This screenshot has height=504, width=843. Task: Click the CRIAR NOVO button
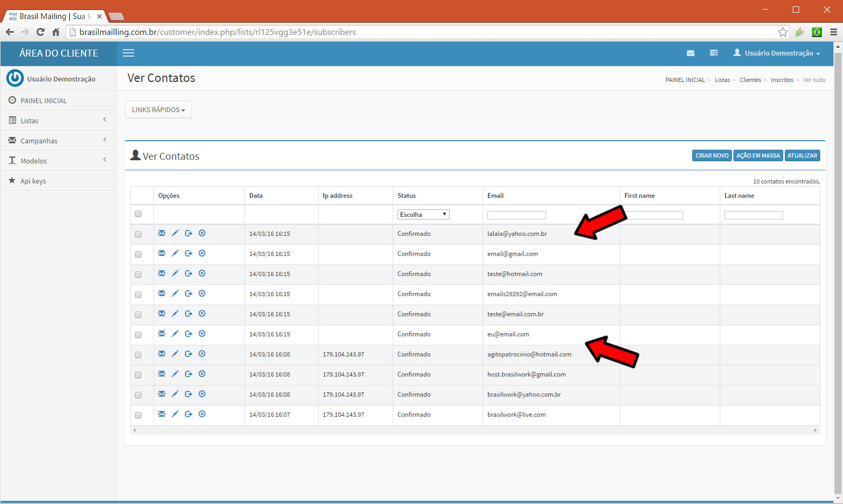point(712,155)
